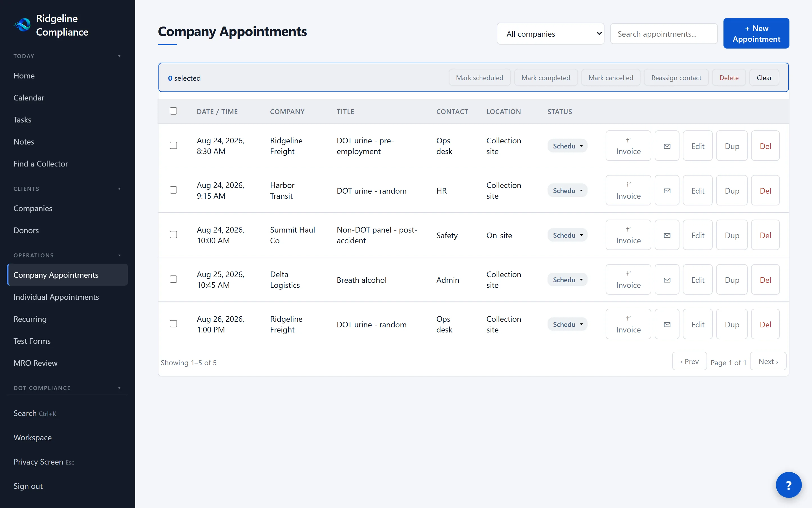Clear the current selection
This screenshot has height=508, width=812.
tap(764, 78)
